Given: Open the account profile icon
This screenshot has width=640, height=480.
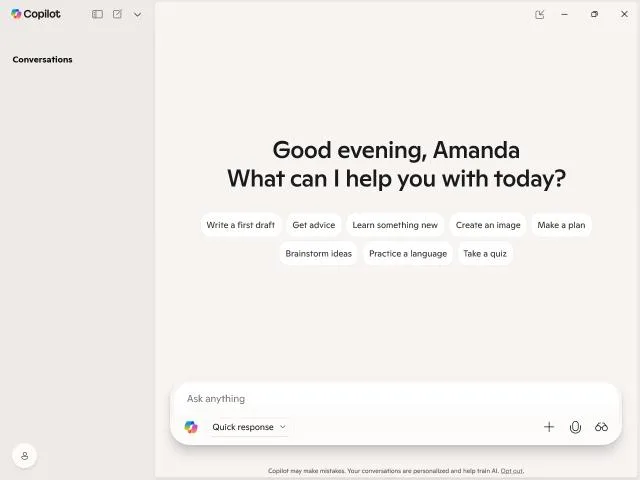Looking at the screenshot, I should 24,456.
